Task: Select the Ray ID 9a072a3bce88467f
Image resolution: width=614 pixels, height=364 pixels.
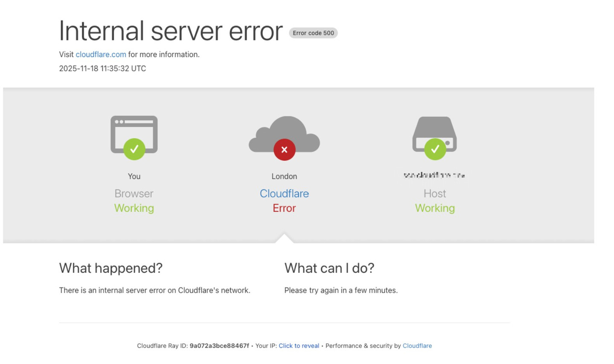Action: click(x=219, y=346)
